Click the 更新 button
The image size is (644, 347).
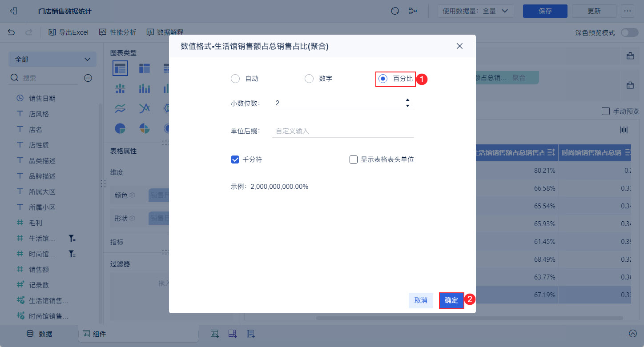tap(594, 11)
